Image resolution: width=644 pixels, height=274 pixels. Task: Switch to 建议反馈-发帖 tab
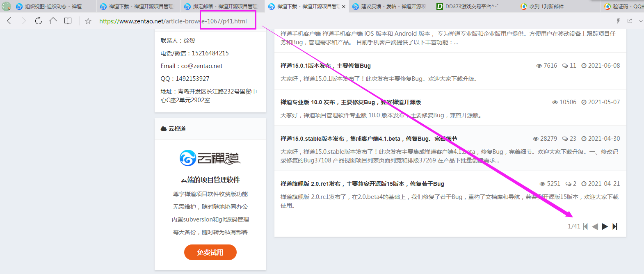click(x=389, y=6)
